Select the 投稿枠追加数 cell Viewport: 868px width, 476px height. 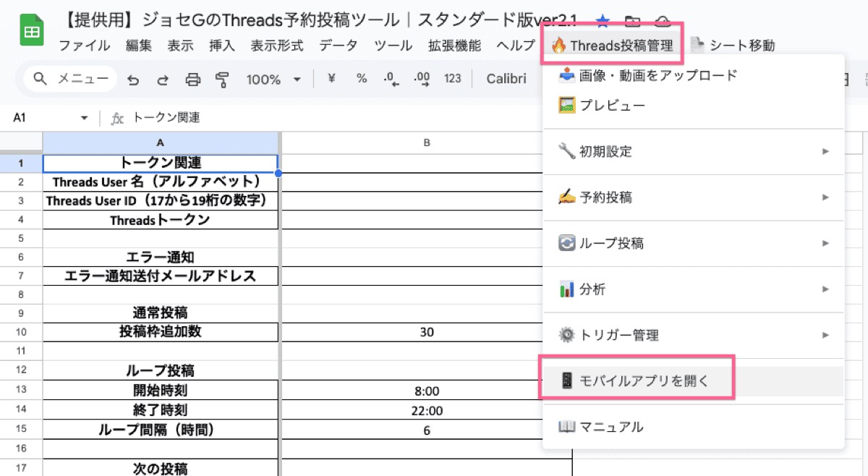point(161,332)
